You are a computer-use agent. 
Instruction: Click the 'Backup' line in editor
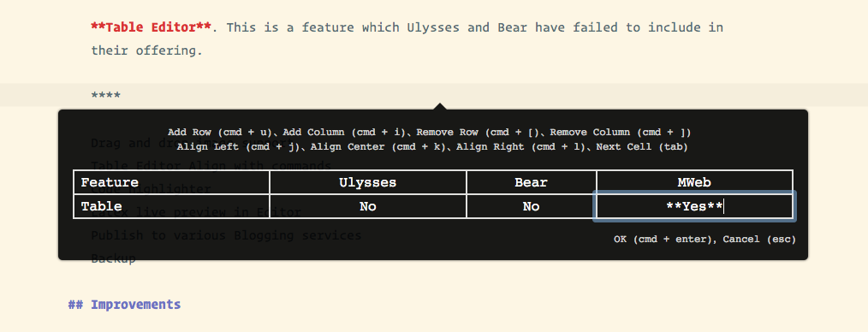click(x=113, y=258)
